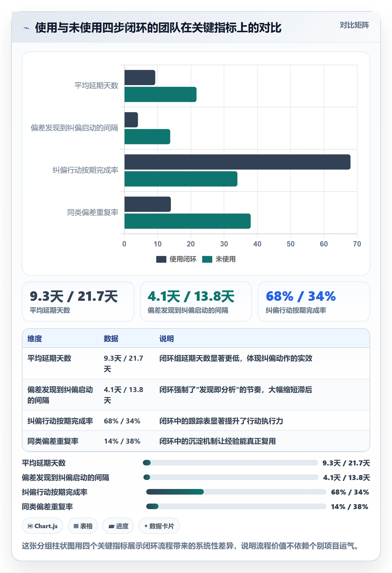Click the dark 使用闭环 bar for 纠偏行动按期完成率
392x573 pixels.
[x=237, y=162]
